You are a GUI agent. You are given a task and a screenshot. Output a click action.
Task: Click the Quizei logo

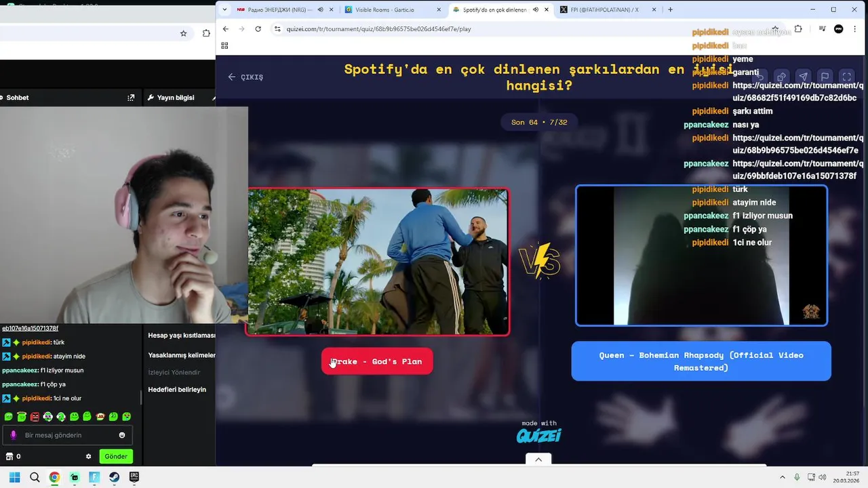point(539,436)
